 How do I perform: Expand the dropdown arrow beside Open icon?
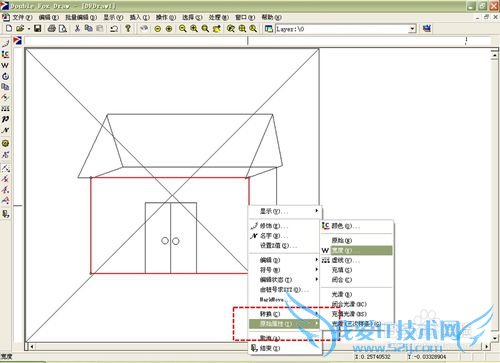click(29, 29)
